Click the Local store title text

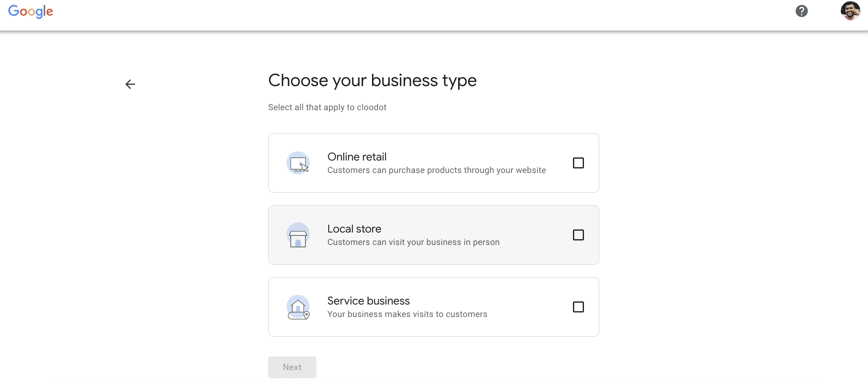coord(354,229)
